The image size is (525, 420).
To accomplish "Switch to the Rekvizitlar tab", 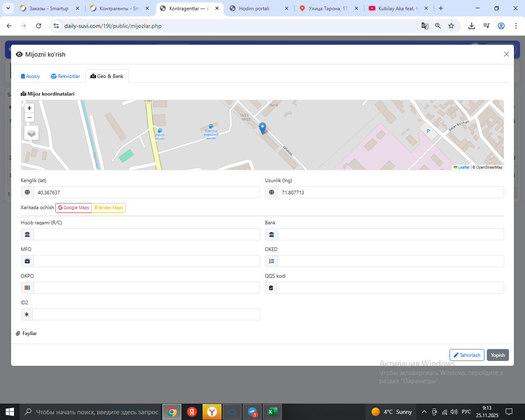I will point(65,76).
